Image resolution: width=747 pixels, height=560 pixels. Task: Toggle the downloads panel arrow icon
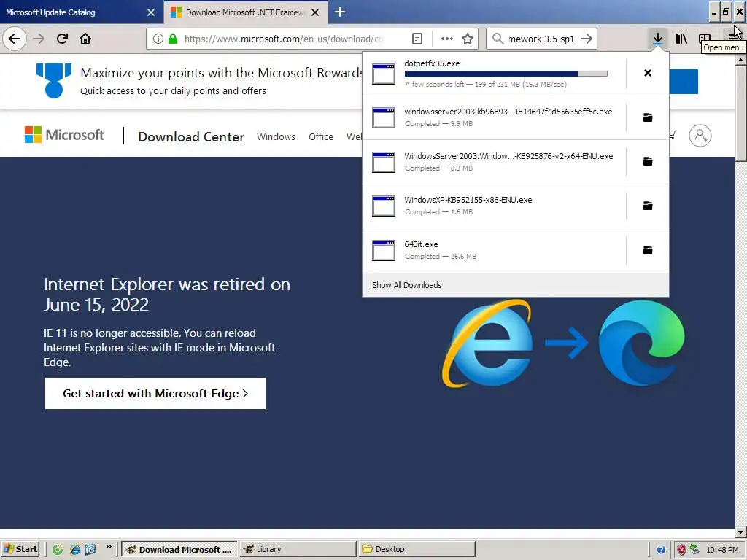click(x=658, y=39)
